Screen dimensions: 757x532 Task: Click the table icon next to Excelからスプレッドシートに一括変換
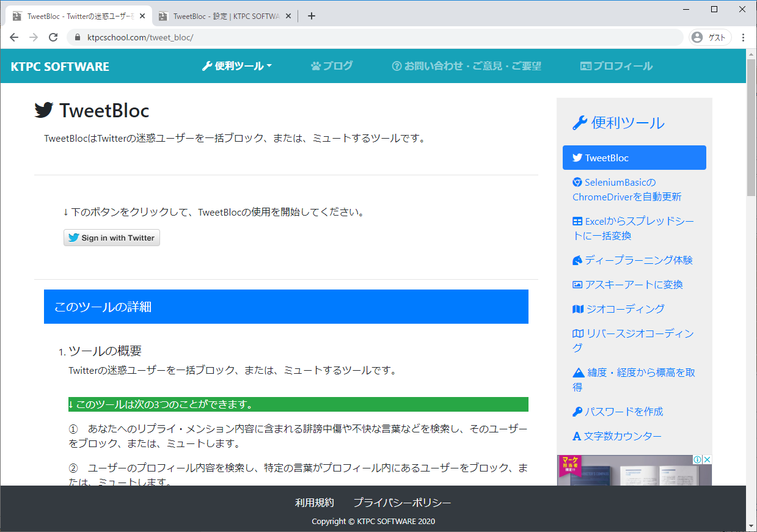577,222
